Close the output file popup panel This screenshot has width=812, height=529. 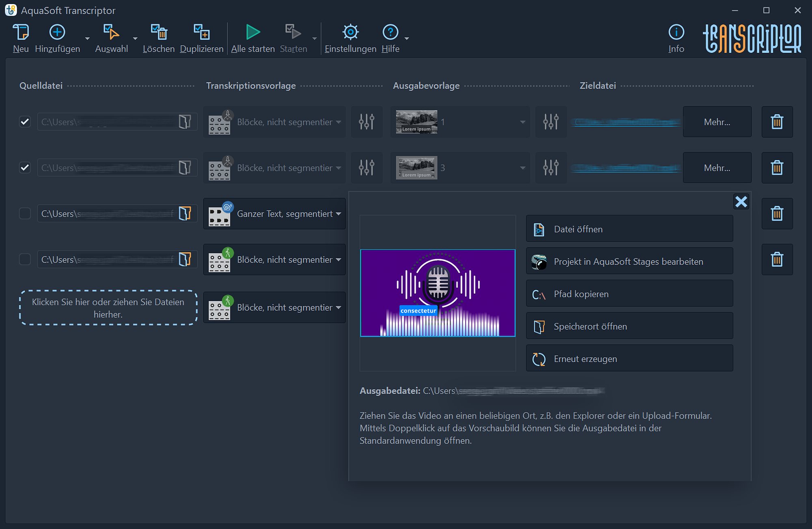pos(741,202)
